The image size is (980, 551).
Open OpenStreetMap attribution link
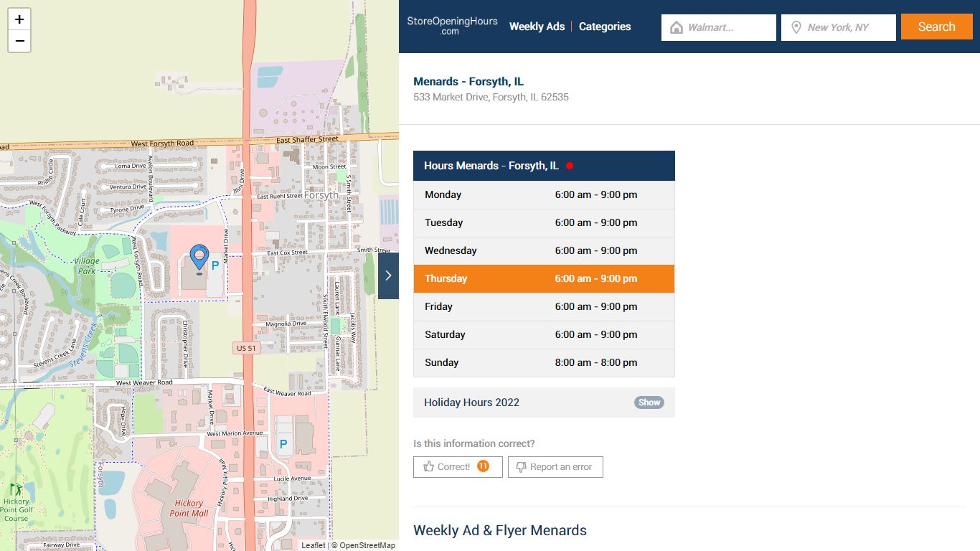[x=367, y=545]
